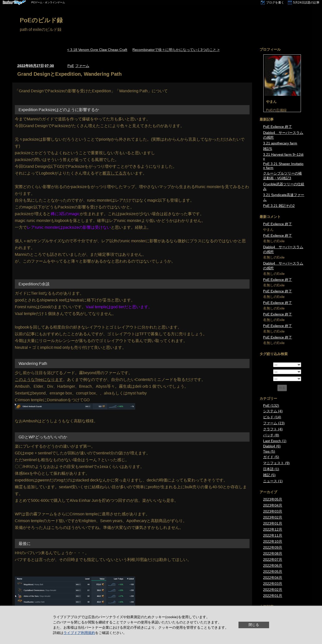Click the pencil icon beside ブログを書く

click(x=263, y=3)
